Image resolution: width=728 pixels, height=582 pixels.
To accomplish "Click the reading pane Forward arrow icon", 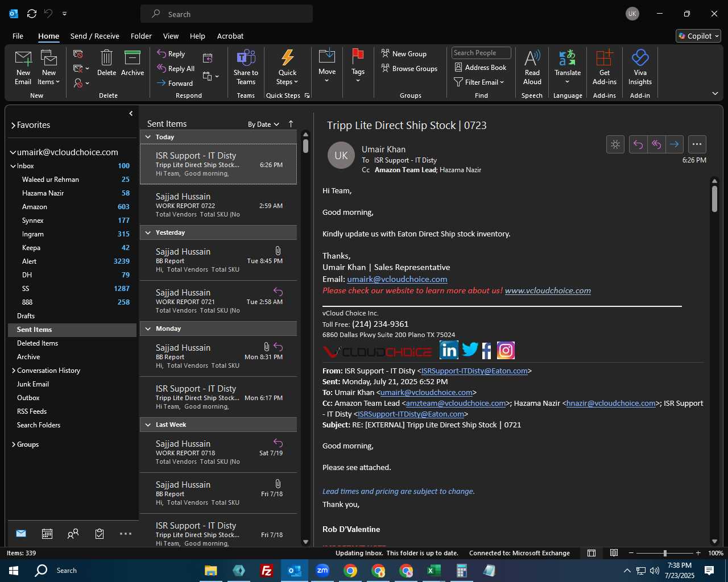I will click(675, 144).
